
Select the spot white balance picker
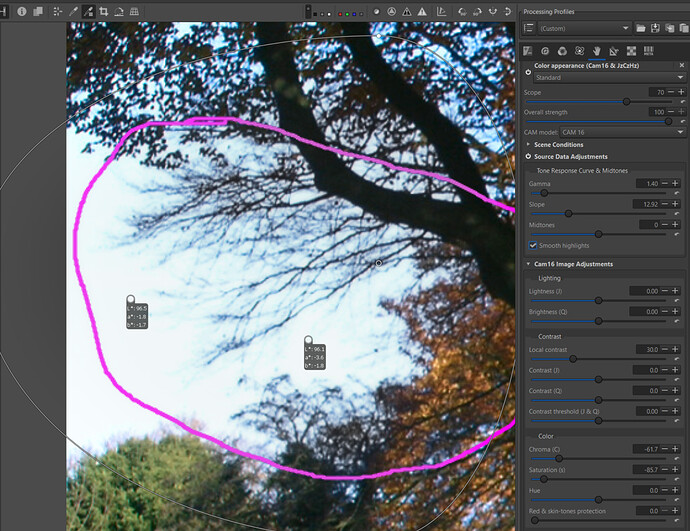pos(73,11)
